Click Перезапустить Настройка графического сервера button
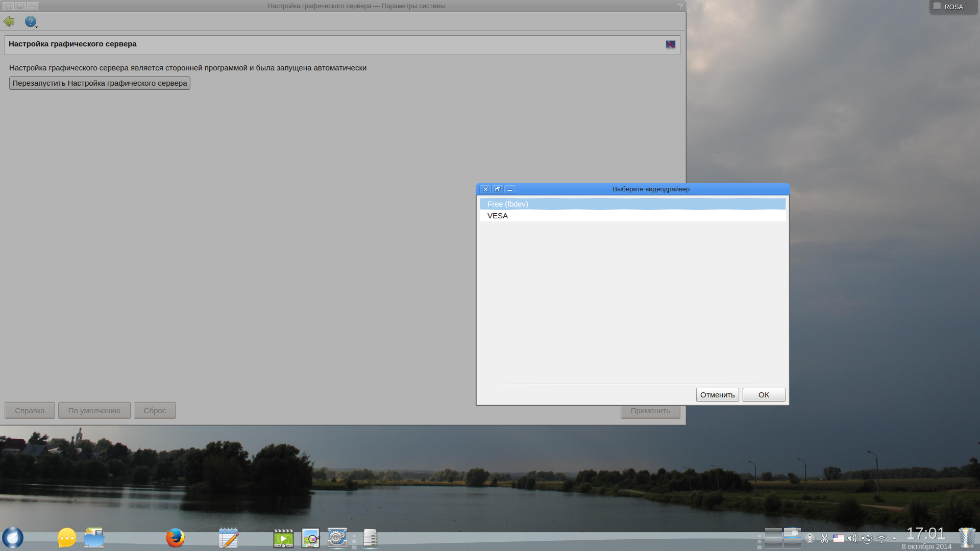 (100, 83)
